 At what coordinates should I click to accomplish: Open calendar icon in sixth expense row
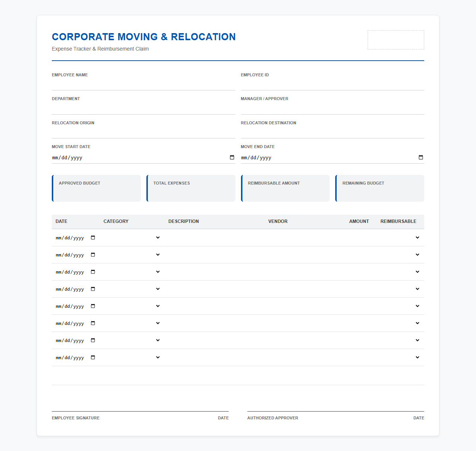click(93, 323)
